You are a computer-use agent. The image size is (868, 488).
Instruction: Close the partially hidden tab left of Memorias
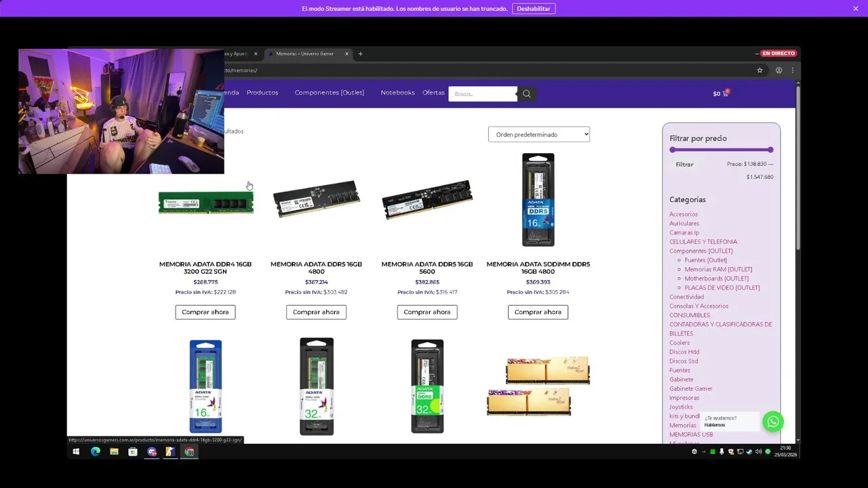point(256,54)
